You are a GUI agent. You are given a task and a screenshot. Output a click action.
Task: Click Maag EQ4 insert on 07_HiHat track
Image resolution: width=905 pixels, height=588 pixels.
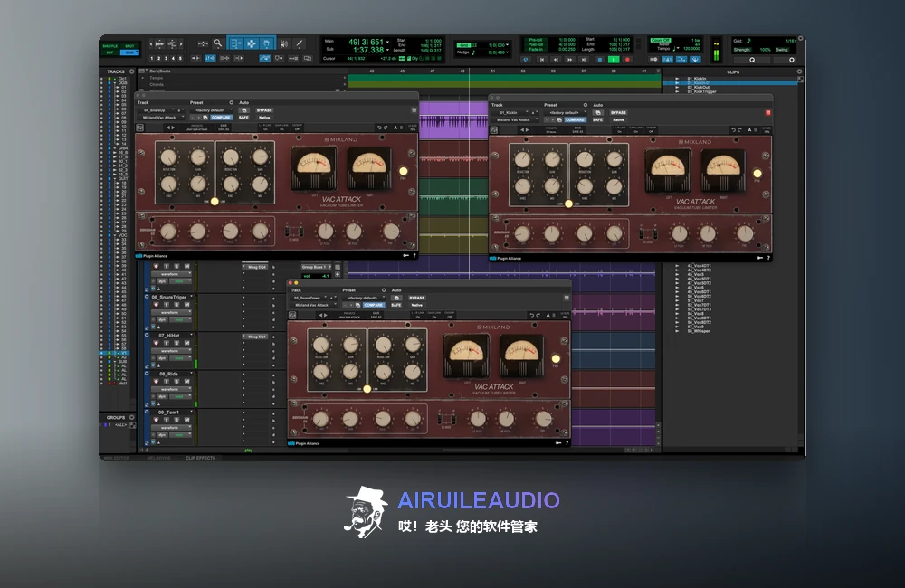pos(257,337)
